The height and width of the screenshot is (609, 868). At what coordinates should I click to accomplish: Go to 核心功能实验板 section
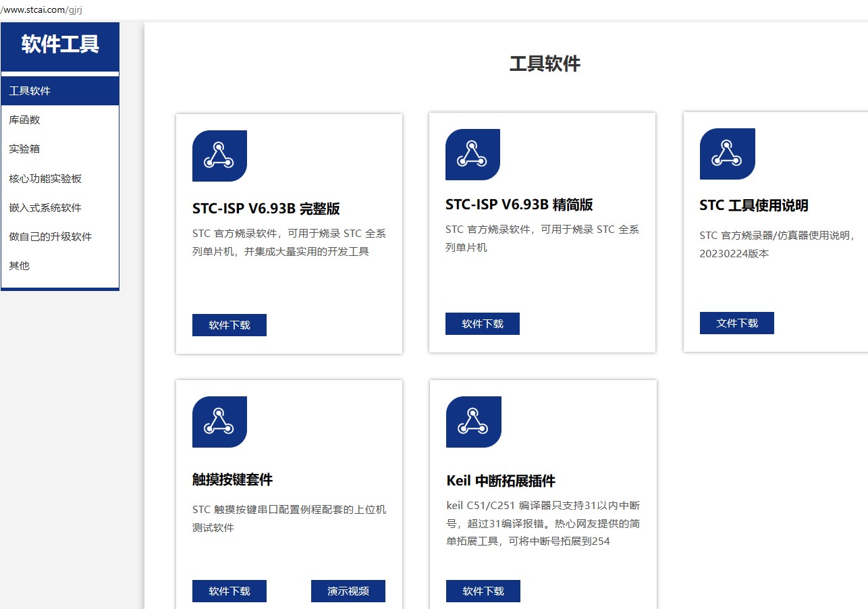click(x=60, y=179)
